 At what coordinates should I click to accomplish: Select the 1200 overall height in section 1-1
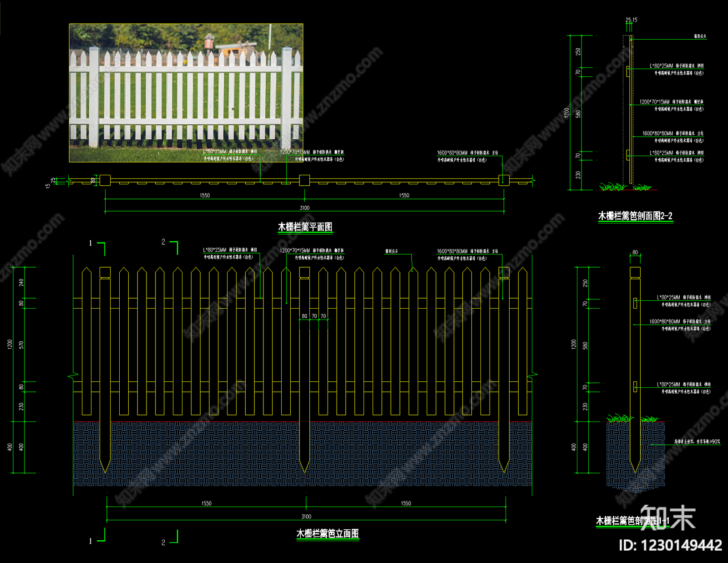574,344
